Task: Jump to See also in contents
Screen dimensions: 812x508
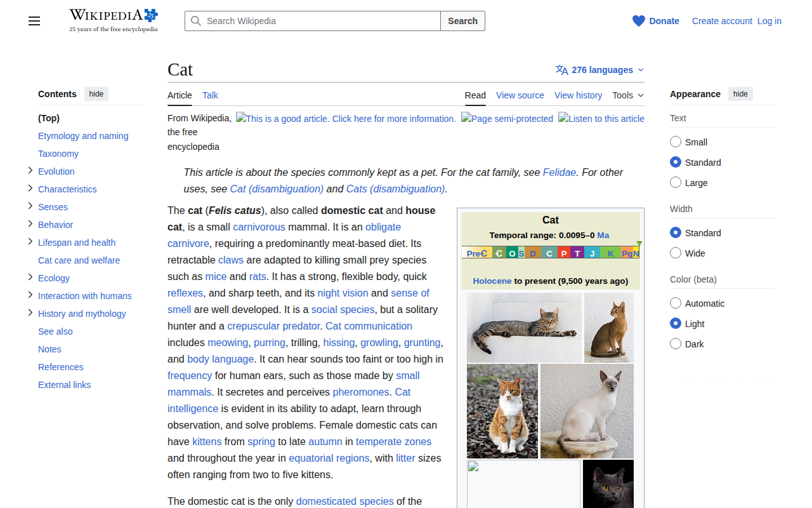Action: [55, 331]
